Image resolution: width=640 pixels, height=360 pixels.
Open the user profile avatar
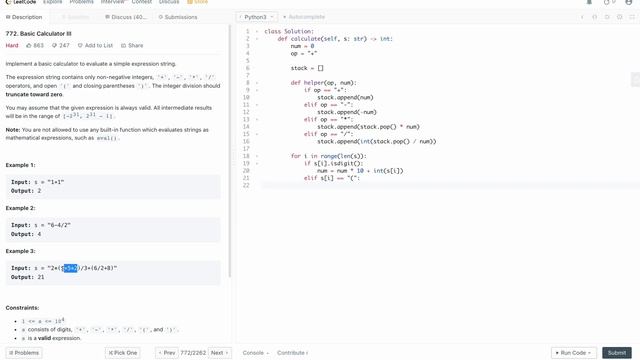[x=629, y=2]
